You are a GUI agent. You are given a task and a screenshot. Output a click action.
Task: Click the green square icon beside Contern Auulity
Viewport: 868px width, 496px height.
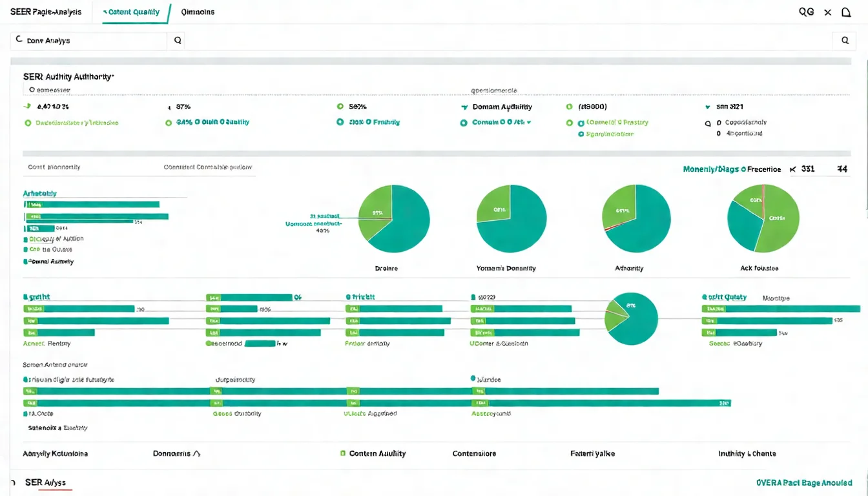click(343, 454)
